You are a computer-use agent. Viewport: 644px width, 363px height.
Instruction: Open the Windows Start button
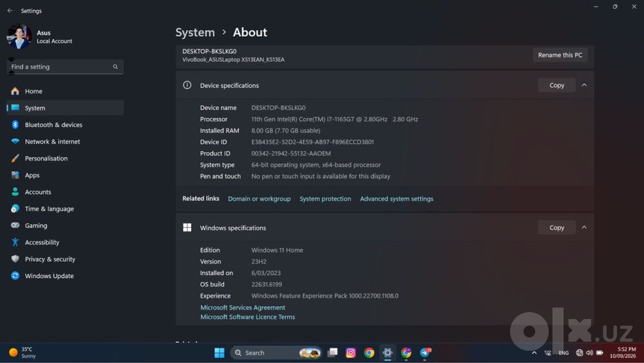pos(220,353)
